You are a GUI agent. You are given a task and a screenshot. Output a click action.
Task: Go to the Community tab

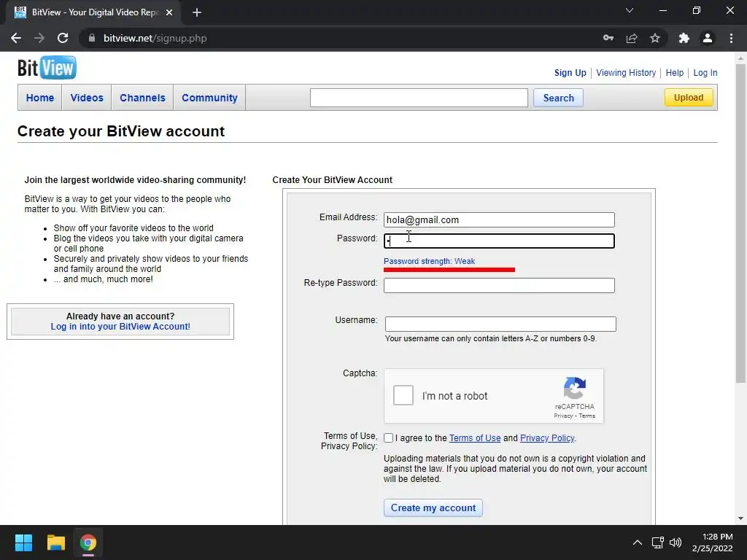tap(209, 98)
